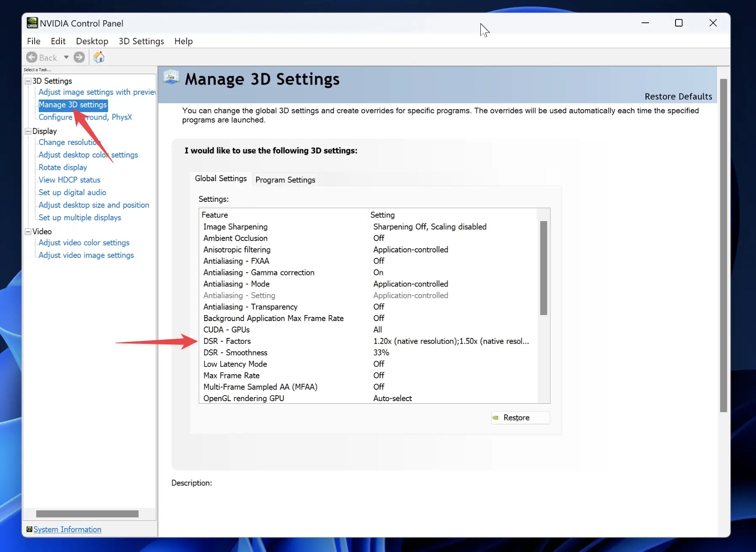Open the Edit menu
Viewport: 756px width, 552px height.
[x=58, y=41]
